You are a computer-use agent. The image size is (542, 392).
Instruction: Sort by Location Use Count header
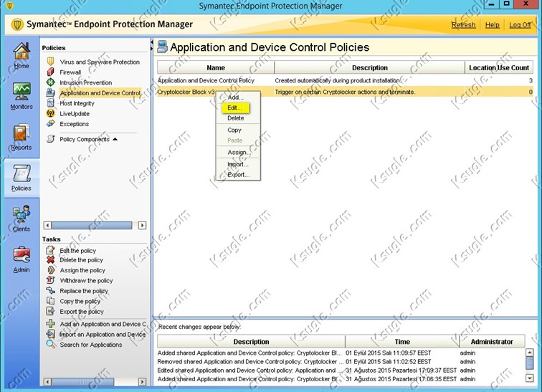pyautogui.click(x=499, y=67)
